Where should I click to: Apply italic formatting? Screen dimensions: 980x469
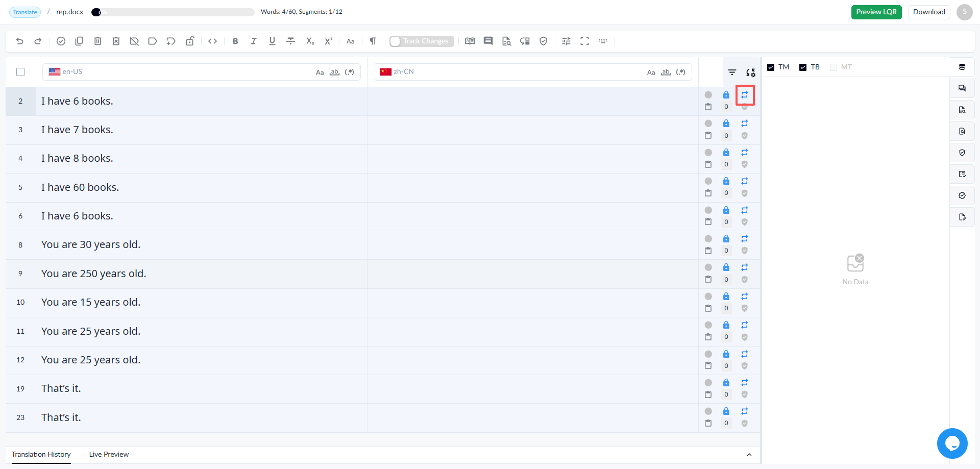click(x=254, y=41)
